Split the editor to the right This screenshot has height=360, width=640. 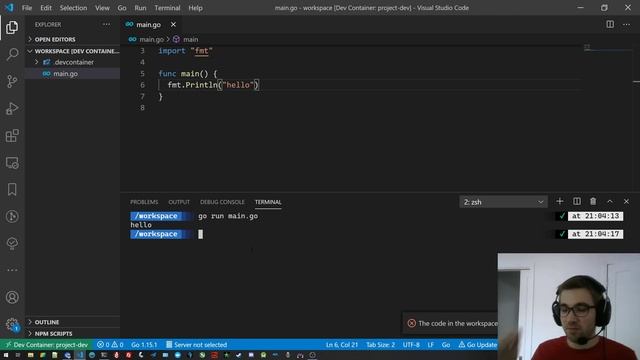tap(610, 24)
